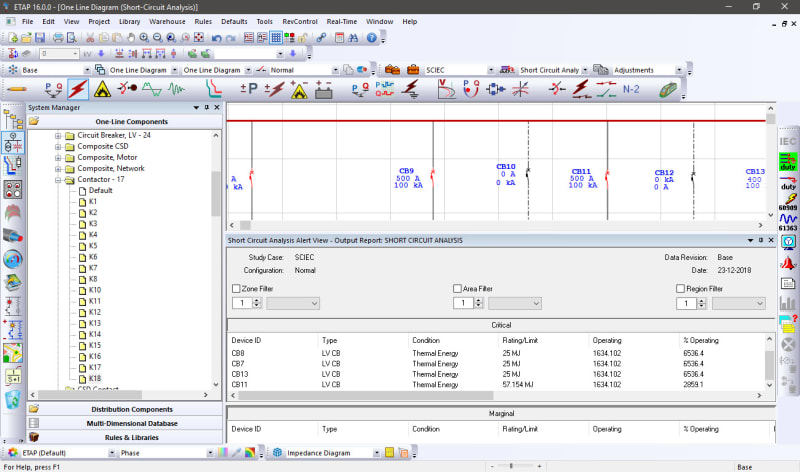The height and width of the screenshot is (472, 800).
Task: Open the File menu
Action: (28, 21)
